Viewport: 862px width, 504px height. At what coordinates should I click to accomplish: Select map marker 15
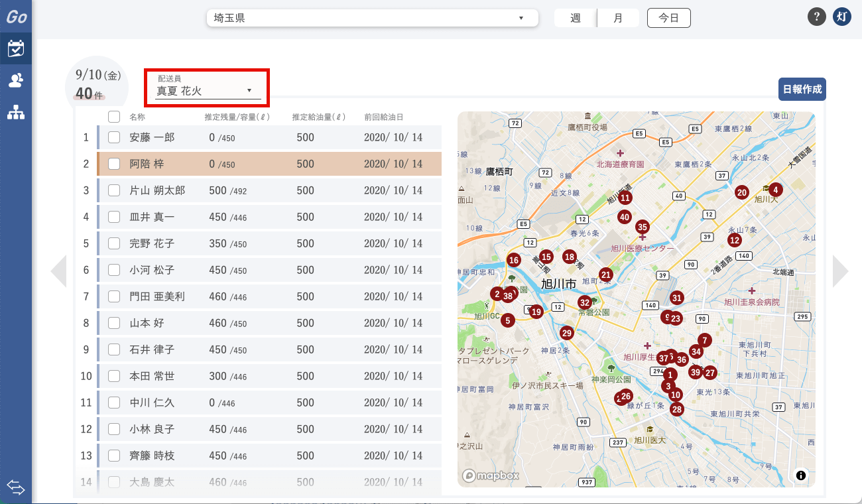click(x=546, y=257)
